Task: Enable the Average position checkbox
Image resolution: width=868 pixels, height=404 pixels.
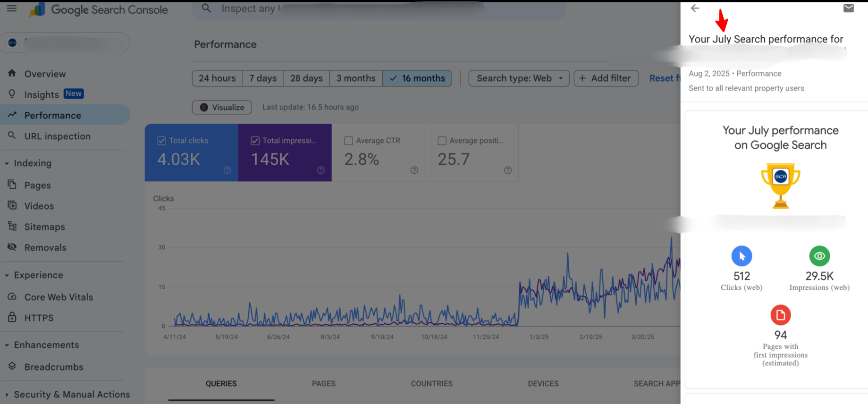Action: point(442,141)
